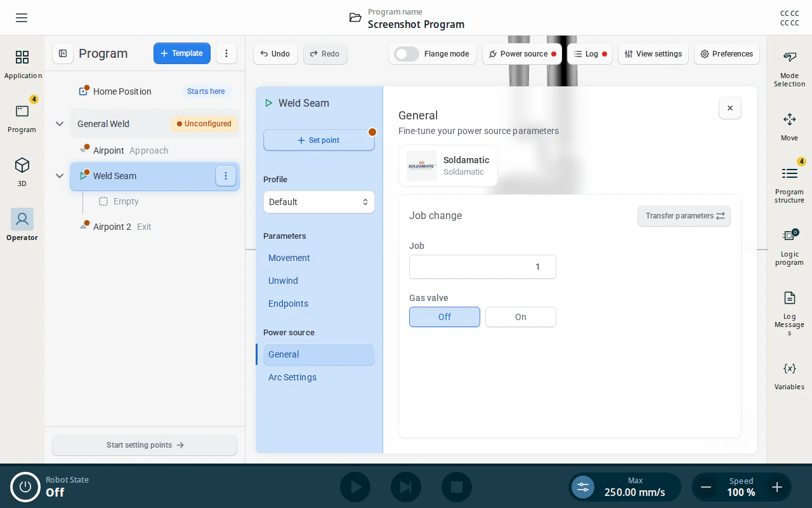
Task: Click the Template button
Action: (x=182, y=53)
